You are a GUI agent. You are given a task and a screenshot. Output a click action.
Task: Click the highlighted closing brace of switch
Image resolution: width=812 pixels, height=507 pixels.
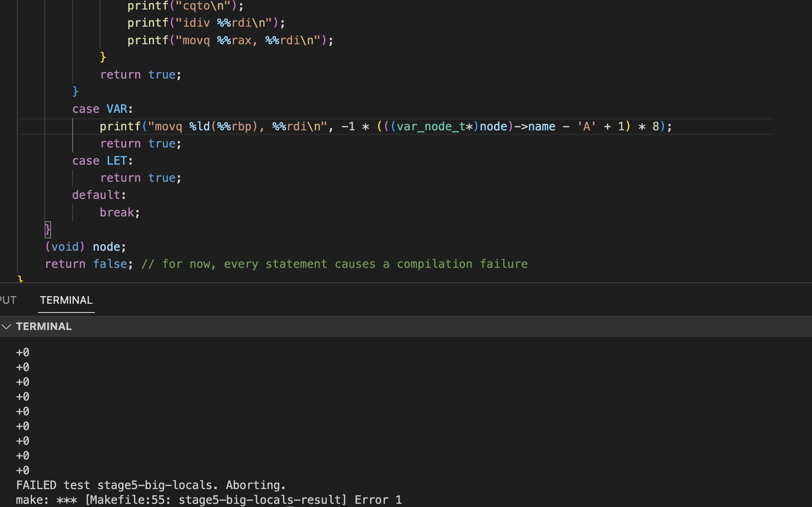coord(47,230)
